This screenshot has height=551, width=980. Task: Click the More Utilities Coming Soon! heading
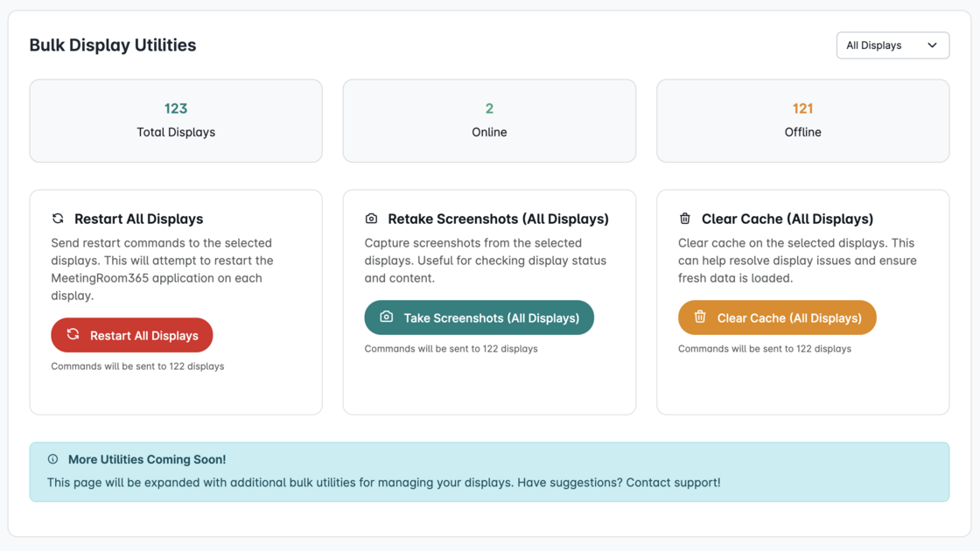pyautogui.click(x=147, y=459)
